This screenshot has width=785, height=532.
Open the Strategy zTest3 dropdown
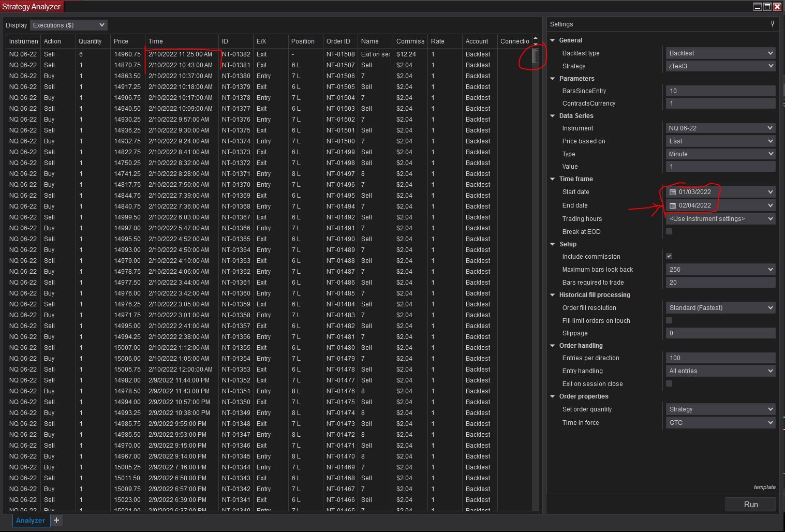coord(720,66)
